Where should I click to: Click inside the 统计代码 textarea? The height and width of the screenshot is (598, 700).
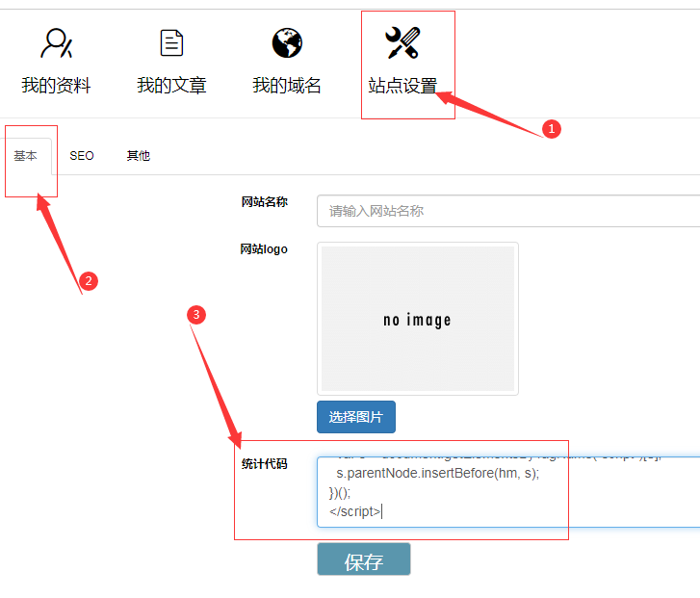click(x=508, y=492)
